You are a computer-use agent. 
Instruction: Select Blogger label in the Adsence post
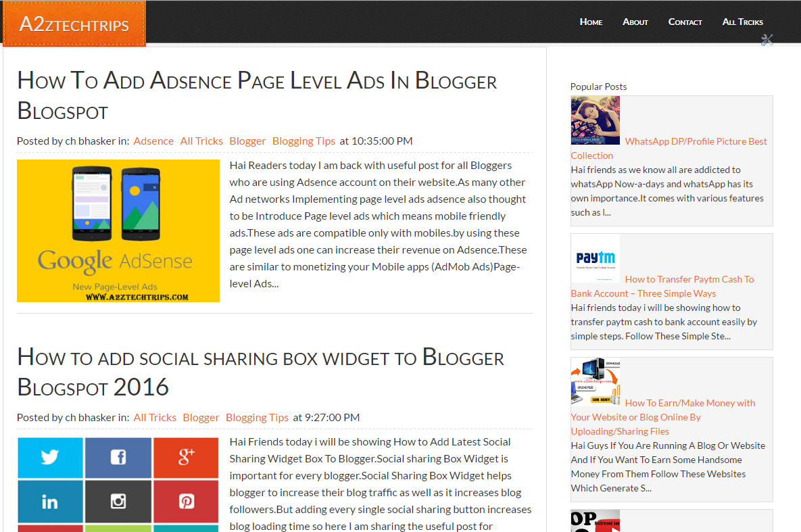tap(247, 141)
